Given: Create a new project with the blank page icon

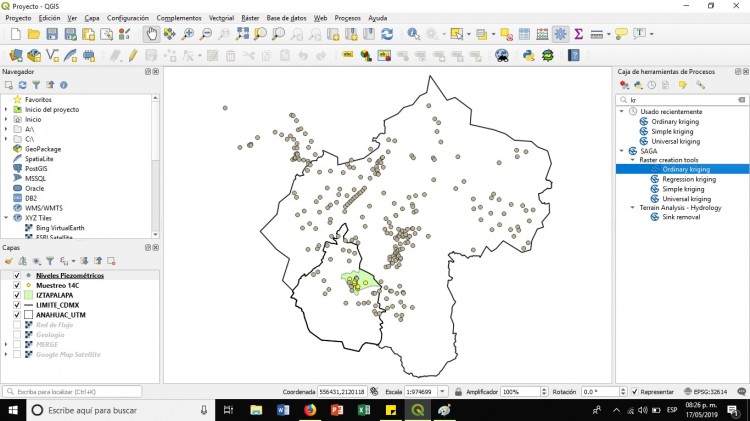Looking at the screenshot, I should (16, 34).
